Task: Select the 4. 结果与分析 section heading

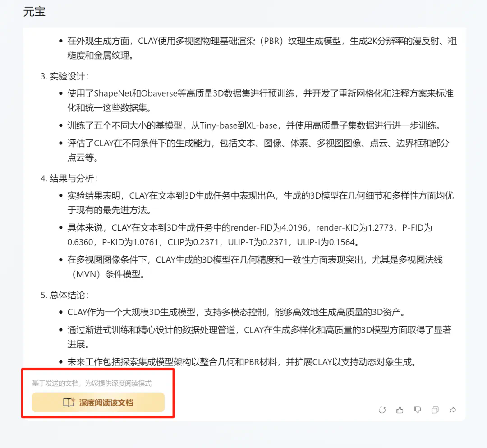Action: point(69,178)
